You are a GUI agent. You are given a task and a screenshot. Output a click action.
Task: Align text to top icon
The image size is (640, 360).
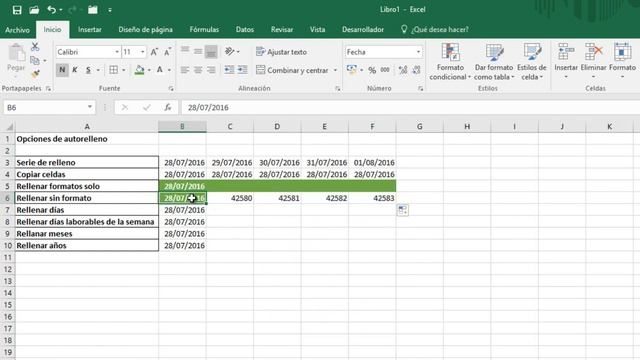point(185,51)
